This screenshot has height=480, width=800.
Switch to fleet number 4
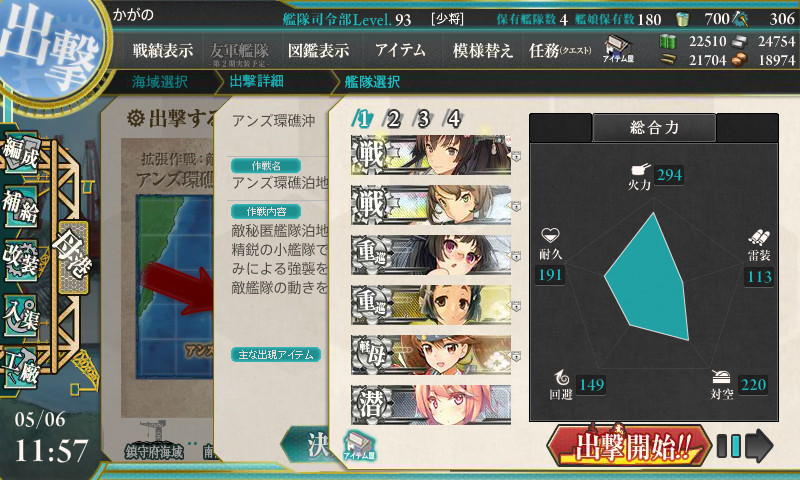pos(454,118)
